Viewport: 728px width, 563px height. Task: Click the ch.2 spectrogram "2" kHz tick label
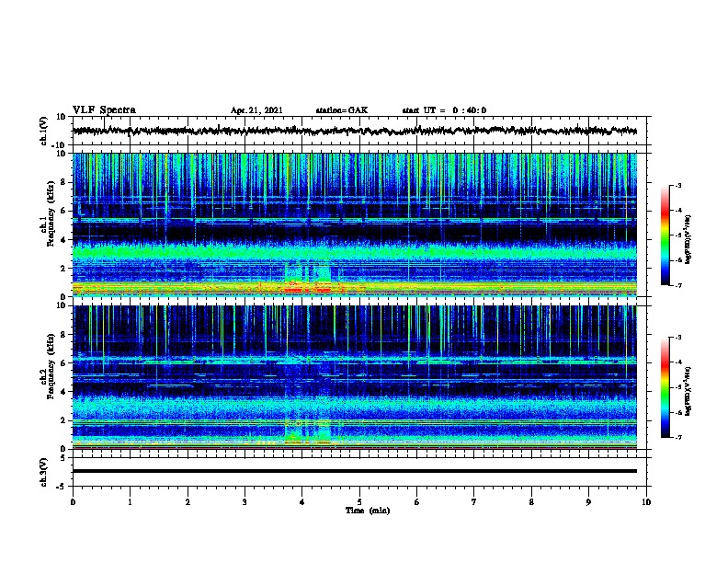(x=63, y=420)
